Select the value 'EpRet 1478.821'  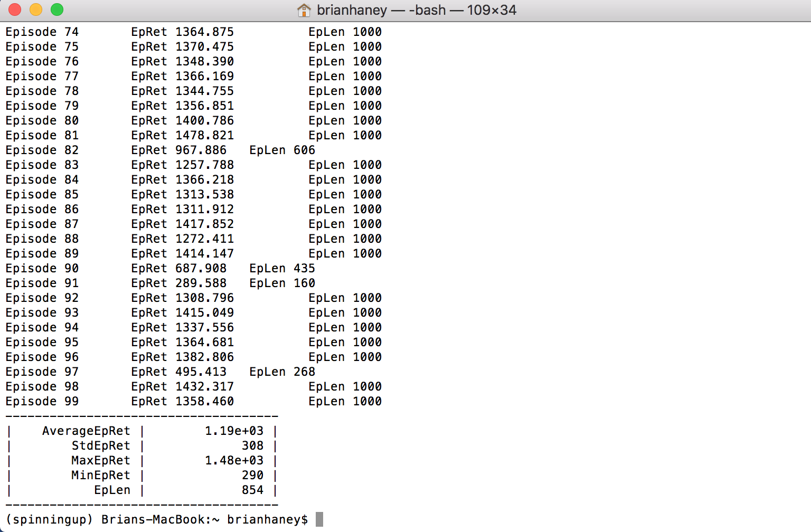183,135
